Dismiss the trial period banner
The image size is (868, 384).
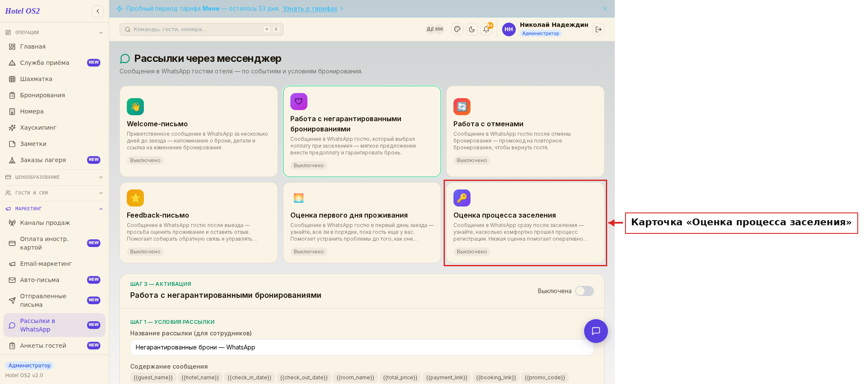605,9
